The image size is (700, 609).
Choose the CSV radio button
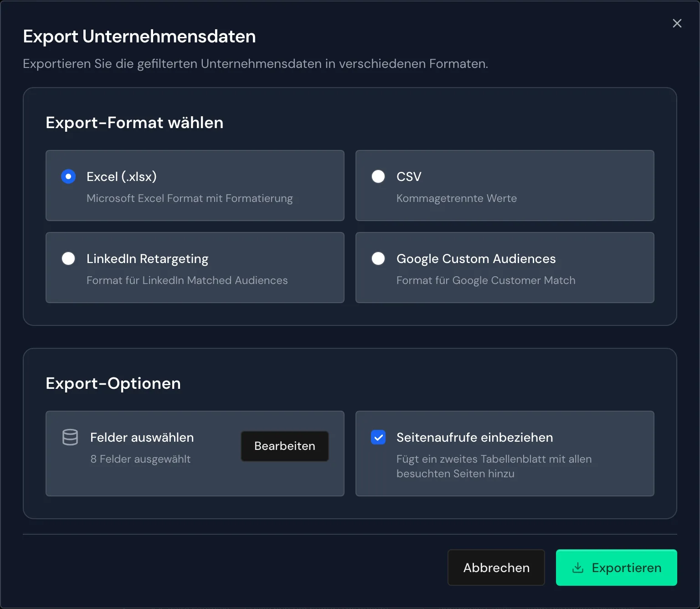coord(378,176)
